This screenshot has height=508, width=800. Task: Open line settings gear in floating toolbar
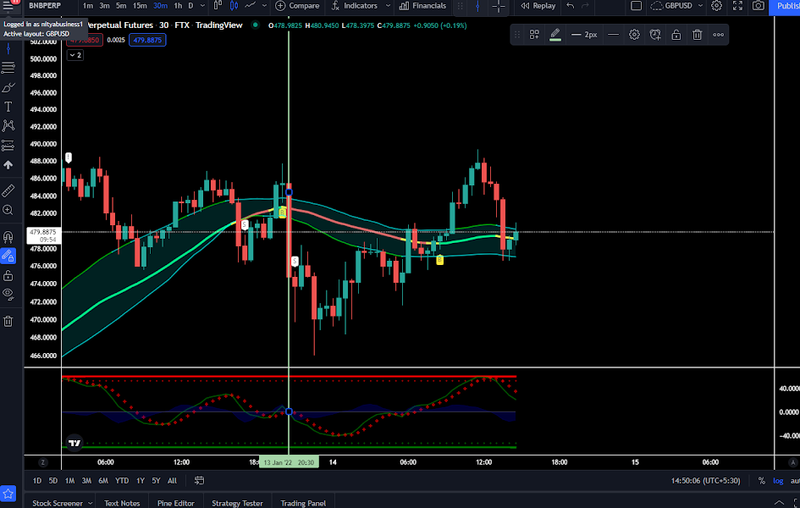pyautogui.click(x=634, y=35)
